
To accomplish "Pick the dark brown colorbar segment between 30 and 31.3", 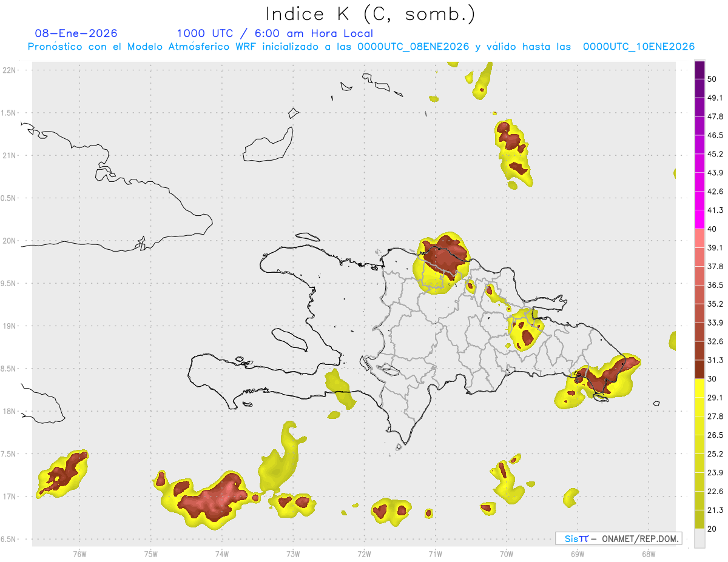I will tap(699, 370).
